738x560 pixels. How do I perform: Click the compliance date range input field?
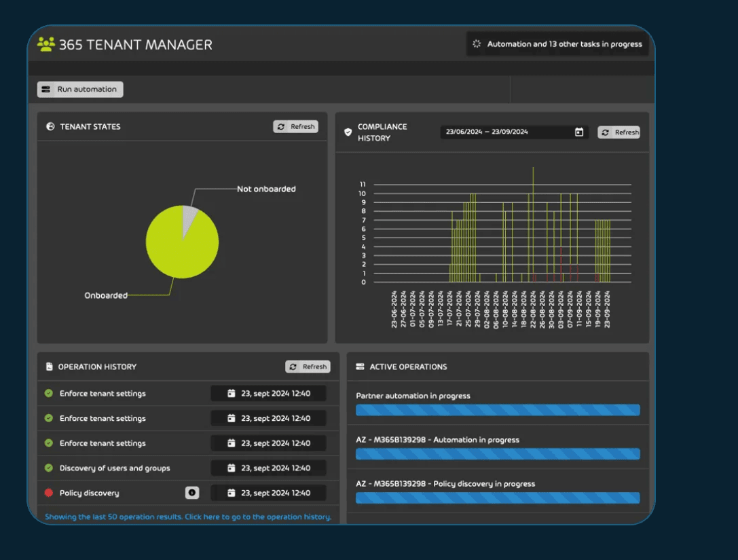coord(514,132)
